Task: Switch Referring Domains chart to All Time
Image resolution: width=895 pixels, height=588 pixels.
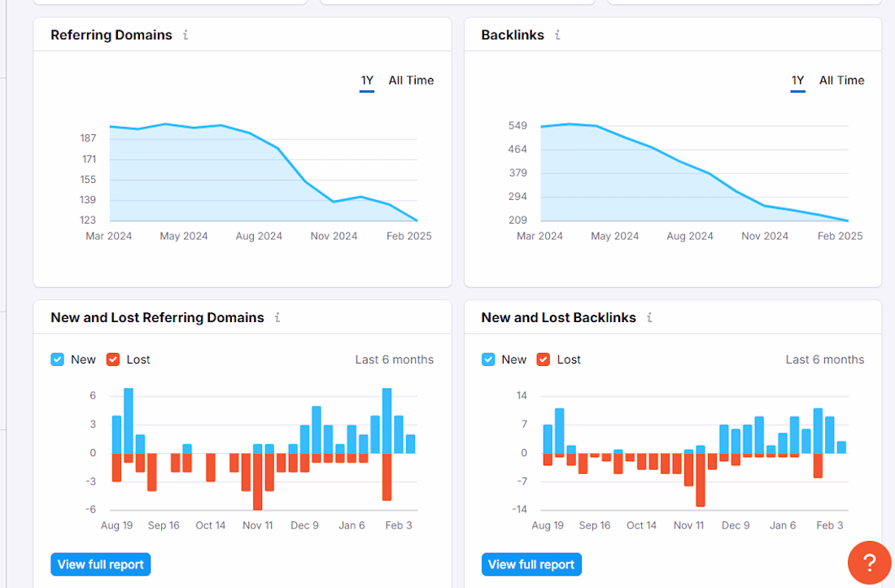Action: (x=411, y=81)
